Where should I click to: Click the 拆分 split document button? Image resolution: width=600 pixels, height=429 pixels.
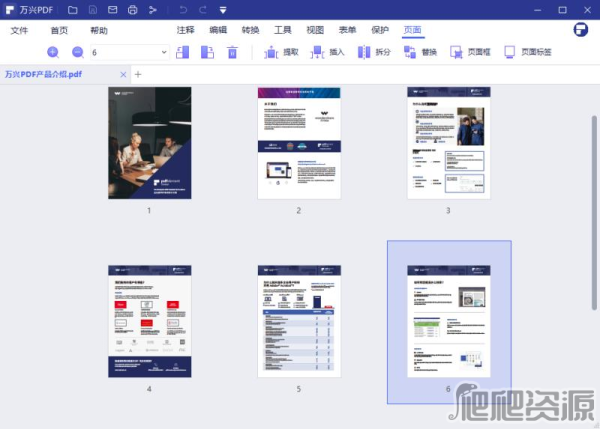(373, 52)
